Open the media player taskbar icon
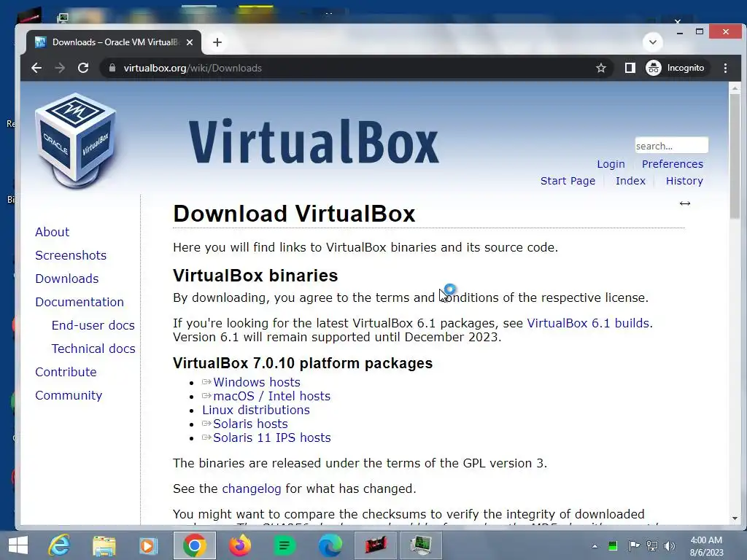This screenshot has height=560, width=747. tap(148, 545)
